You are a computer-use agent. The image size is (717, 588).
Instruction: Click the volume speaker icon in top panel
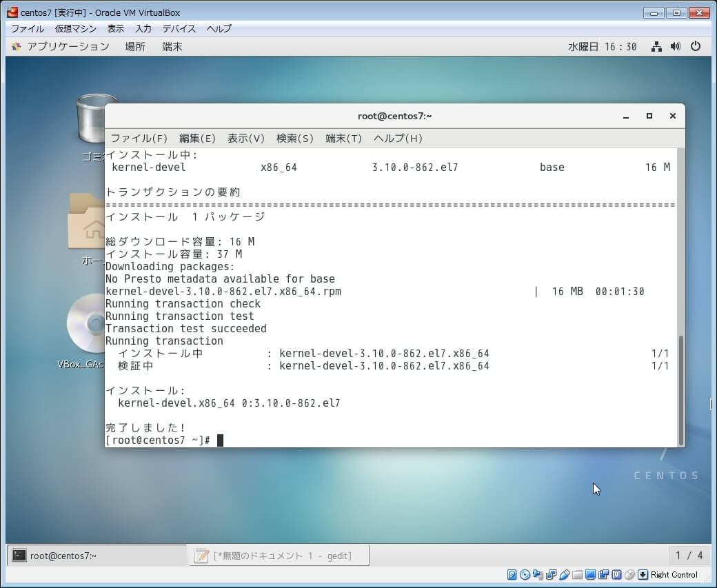(676, 47)
